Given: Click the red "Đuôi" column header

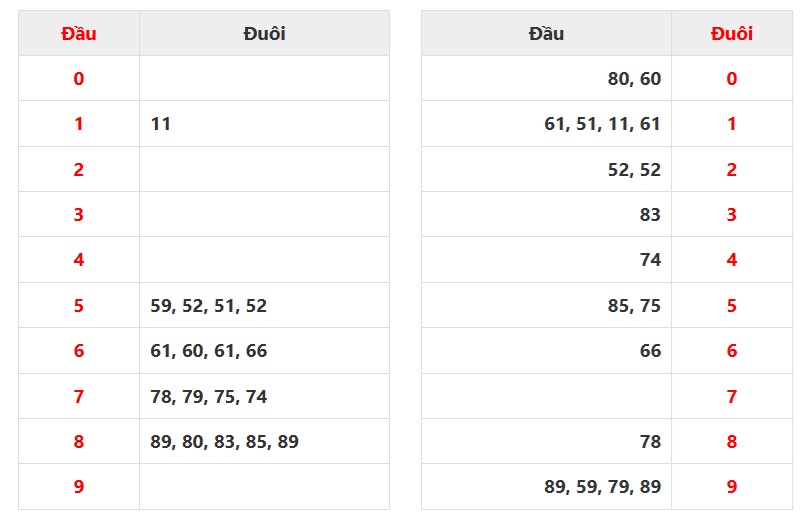Looking at the screenshot, I should (731, 34).
